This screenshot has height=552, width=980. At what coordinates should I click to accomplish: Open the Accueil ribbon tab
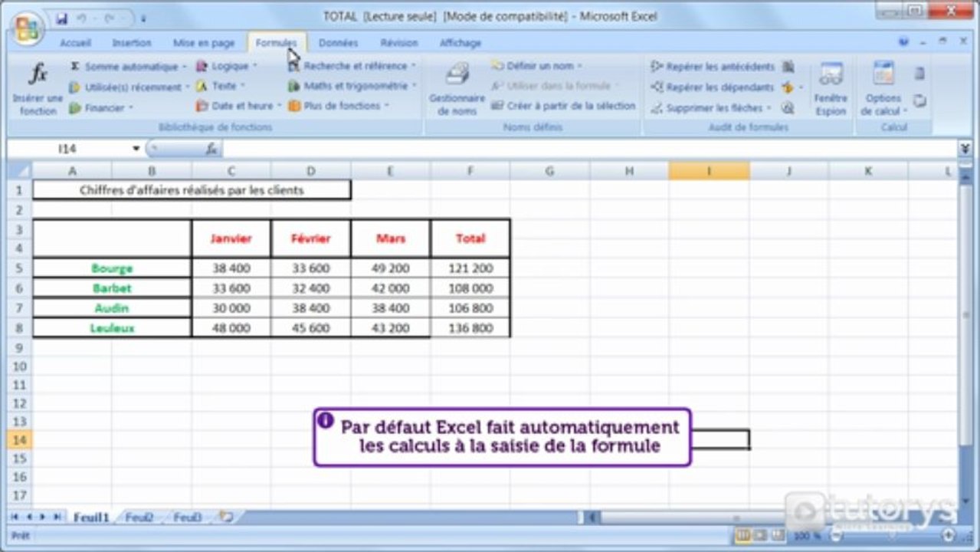(x=75, y=43)
